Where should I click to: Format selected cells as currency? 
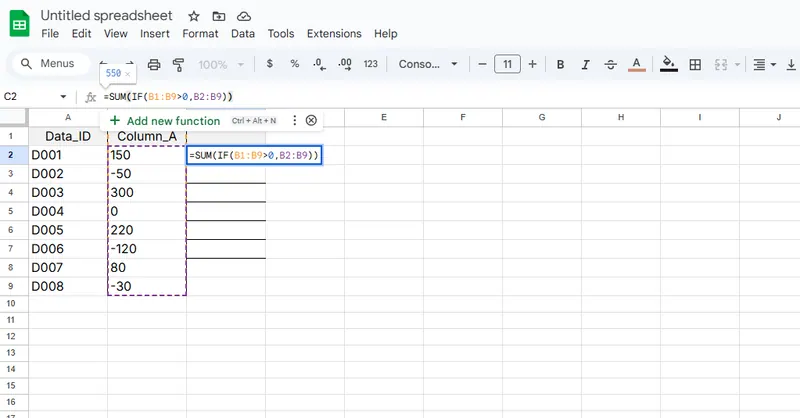(270, 64)
